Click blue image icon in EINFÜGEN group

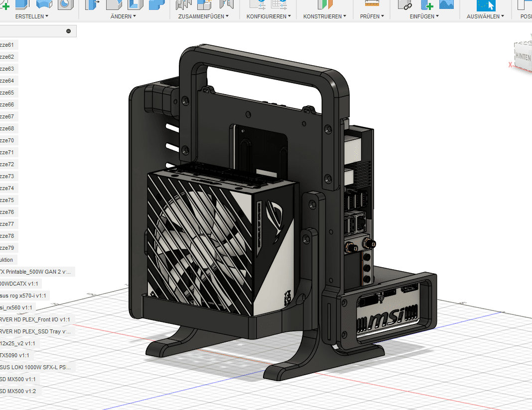tap(446, 4)
